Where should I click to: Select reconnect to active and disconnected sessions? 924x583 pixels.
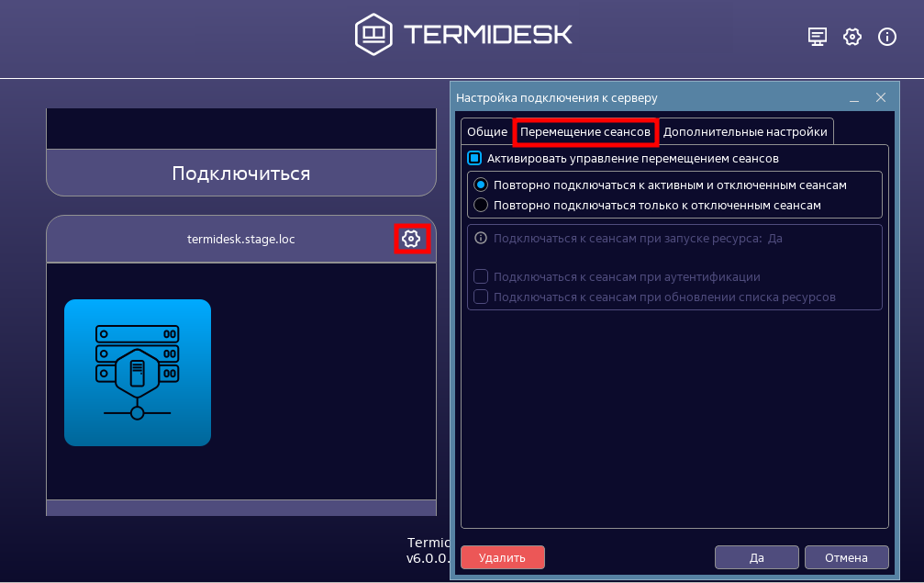[481, 185]
